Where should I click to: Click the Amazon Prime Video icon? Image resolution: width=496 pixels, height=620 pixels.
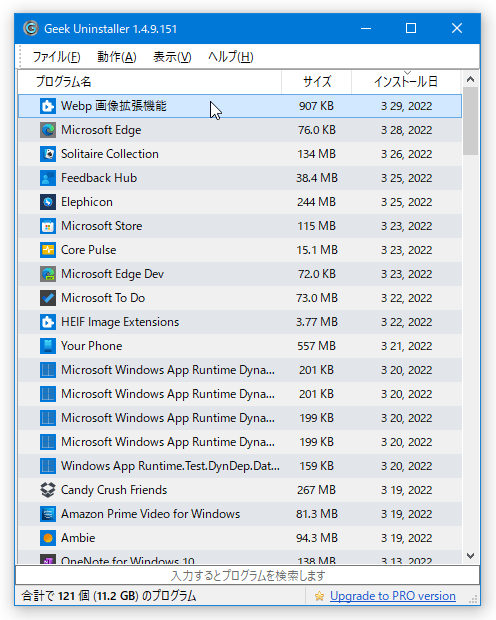(48, 514)
